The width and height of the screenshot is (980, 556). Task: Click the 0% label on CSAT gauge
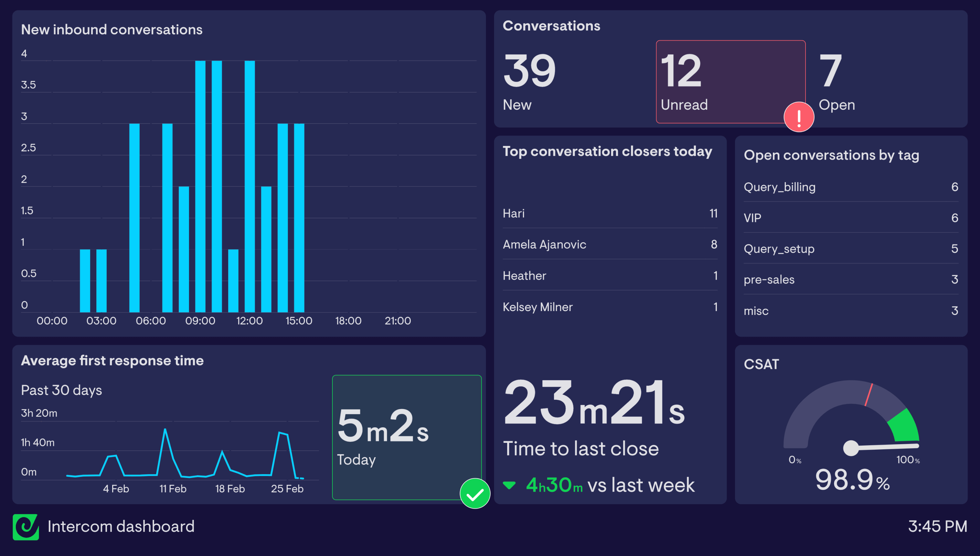click(x=795, y=460)
